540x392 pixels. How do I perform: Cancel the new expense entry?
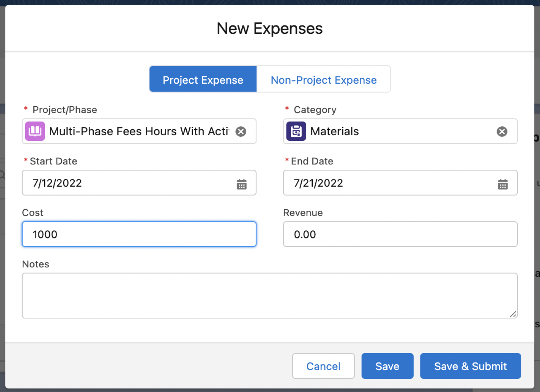[x=323, y=366]
